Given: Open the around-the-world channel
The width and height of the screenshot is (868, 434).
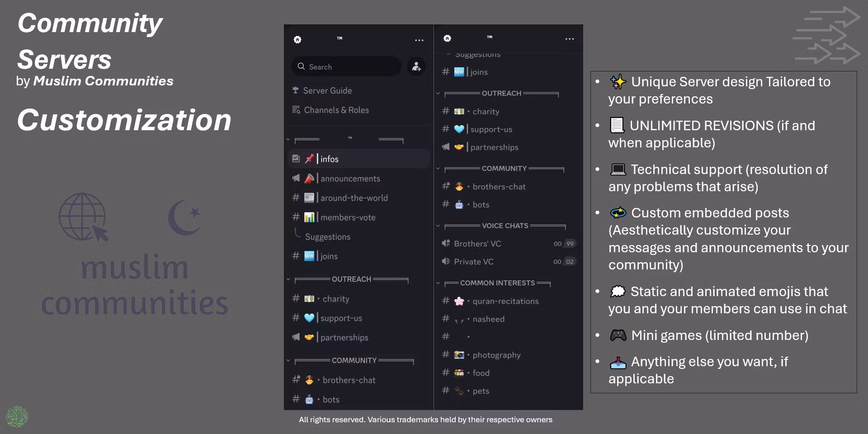Looking at the screenshot, I should (354, 198).
